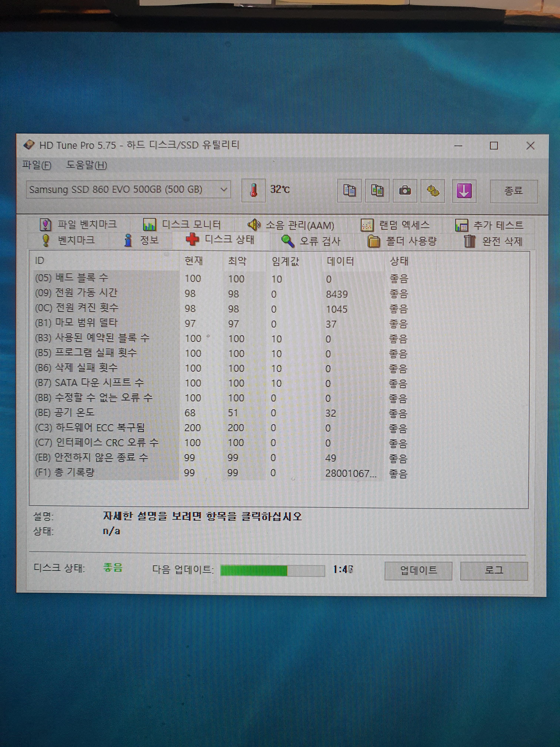Screen dimensions: 560x747
Task: Click the 임계값 column header
Action: pyautogui.click(x=285, y=261)
